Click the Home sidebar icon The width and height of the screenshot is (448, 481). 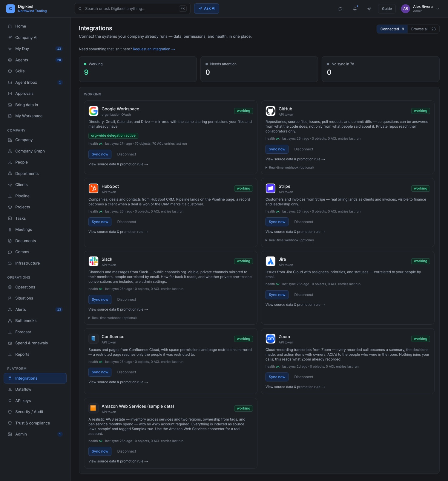point(10,26)
